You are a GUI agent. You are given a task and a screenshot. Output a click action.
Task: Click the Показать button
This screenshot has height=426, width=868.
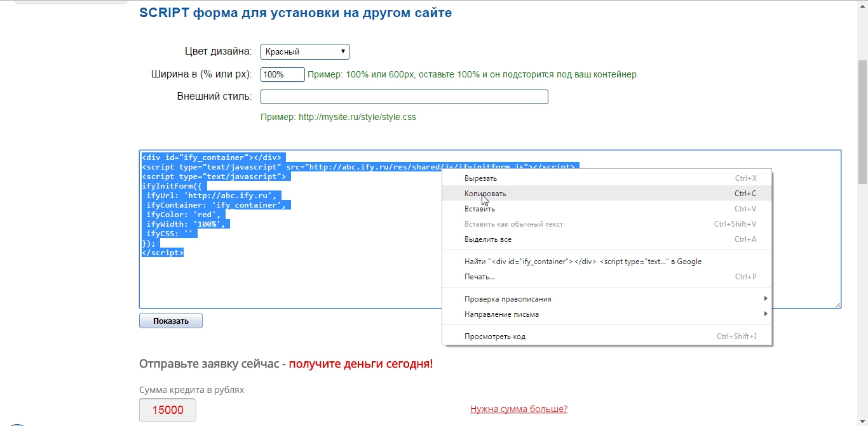(x=171, y=321)
